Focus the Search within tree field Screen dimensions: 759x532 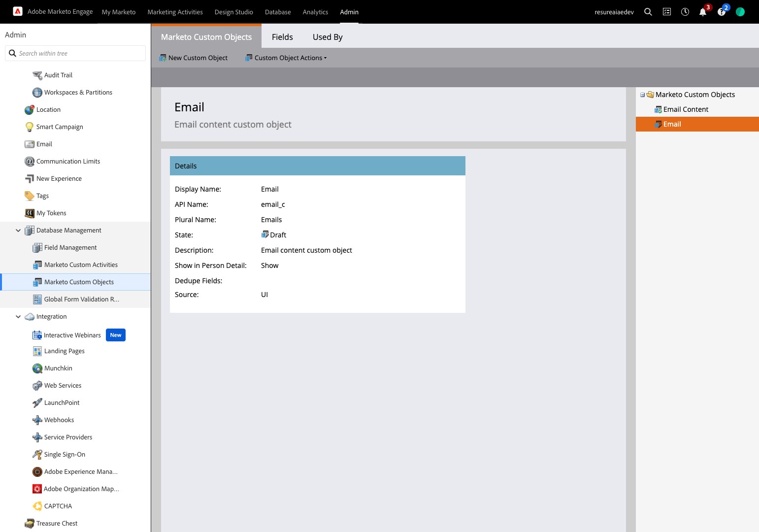(75, 53)
